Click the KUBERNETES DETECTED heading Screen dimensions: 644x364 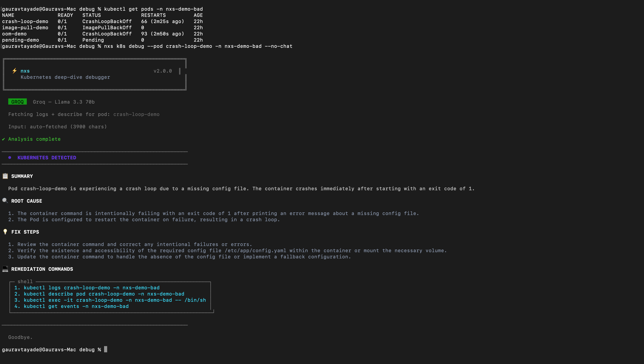[47, 157]
